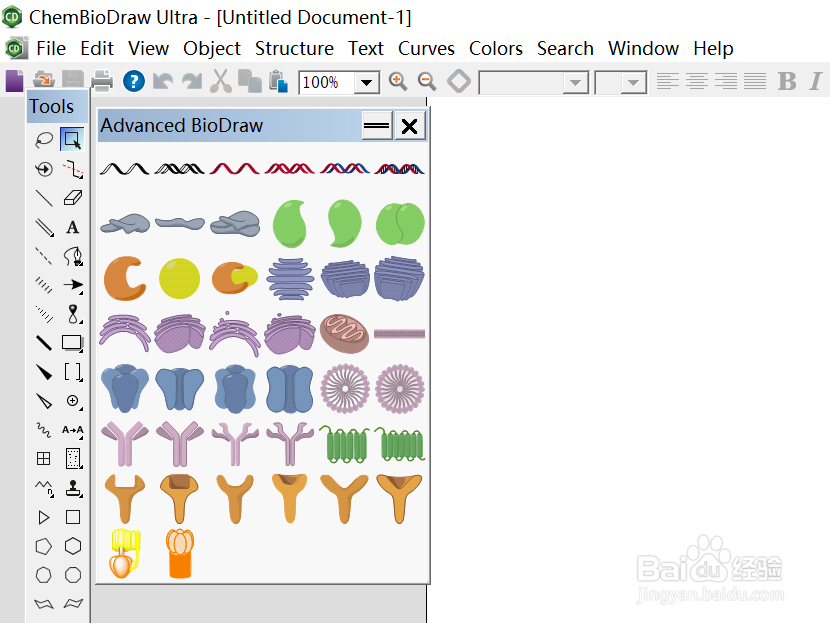Select the TLC Plate tool

click(x=73, y=459)
